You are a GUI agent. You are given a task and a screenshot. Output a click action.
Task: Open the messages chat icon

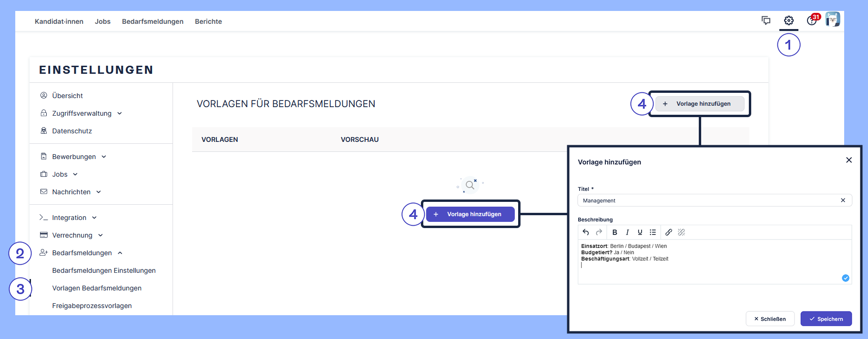[x=766, y=20]
